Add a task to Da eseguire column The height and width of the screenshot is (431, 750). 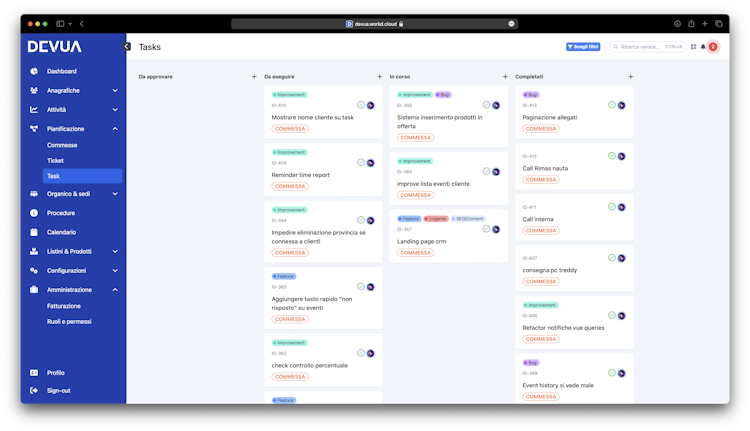(379, 77)
